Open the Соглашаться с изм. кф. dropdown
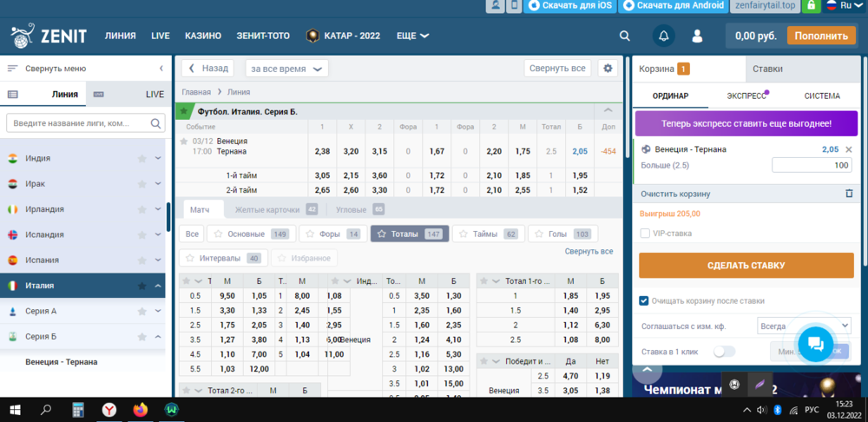 [804, 326]
